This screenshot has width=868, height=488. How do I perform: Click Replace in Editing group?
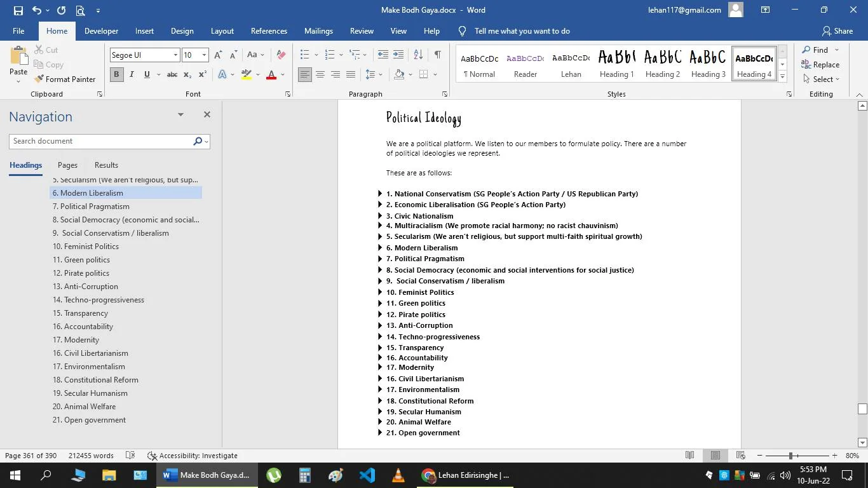click(821, 65)
